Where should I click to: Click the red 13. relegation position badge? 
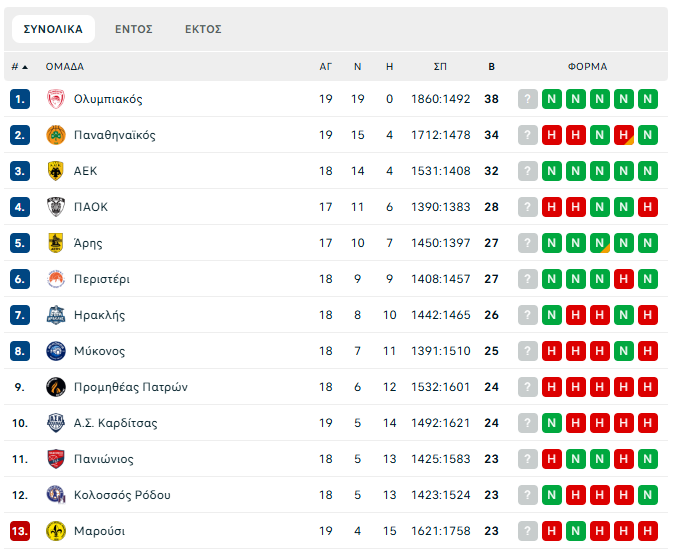[20, 531]
